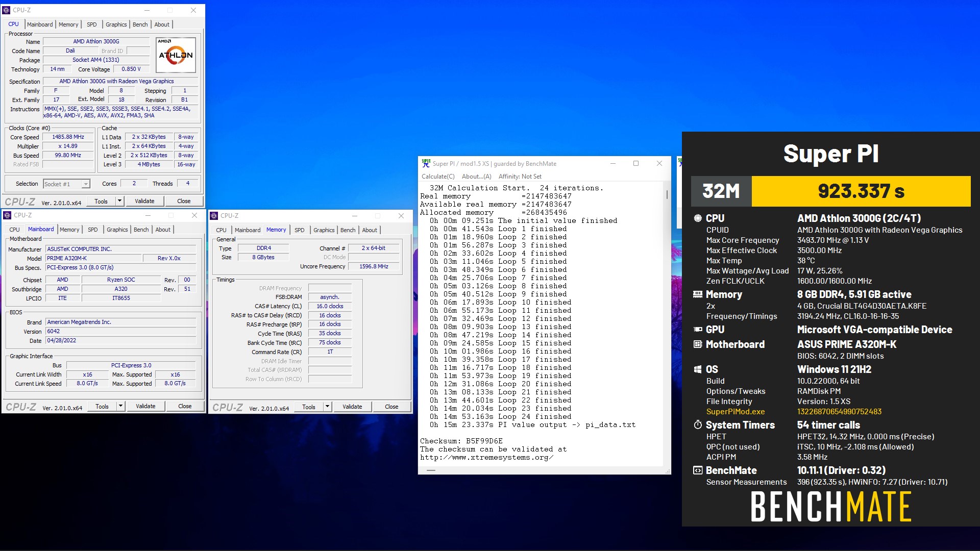Click the Uncore Frequency 1596.8 MHz field
Image resolution: width=980 pixels, height=551 pixels.
[374, 266]
